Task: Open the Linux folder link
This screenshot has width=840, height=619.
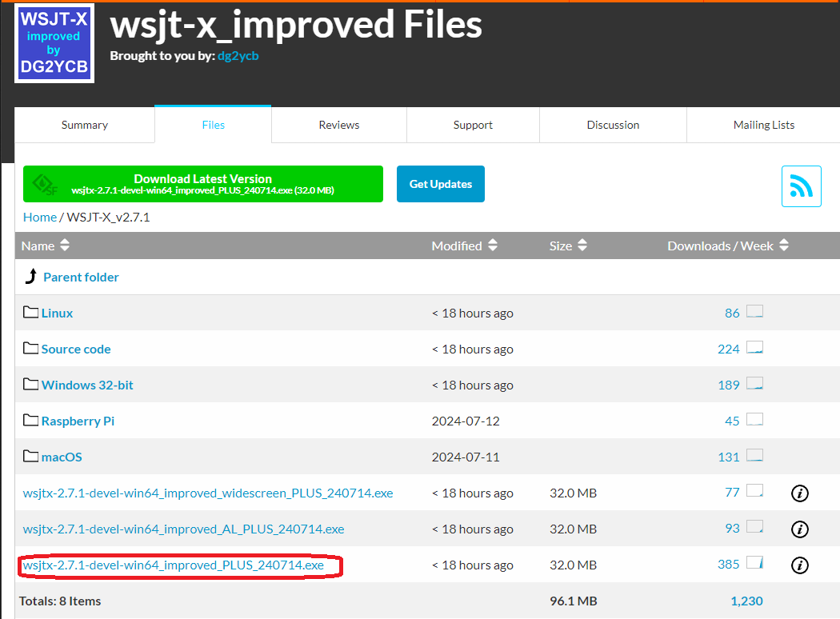Action: 58,313
